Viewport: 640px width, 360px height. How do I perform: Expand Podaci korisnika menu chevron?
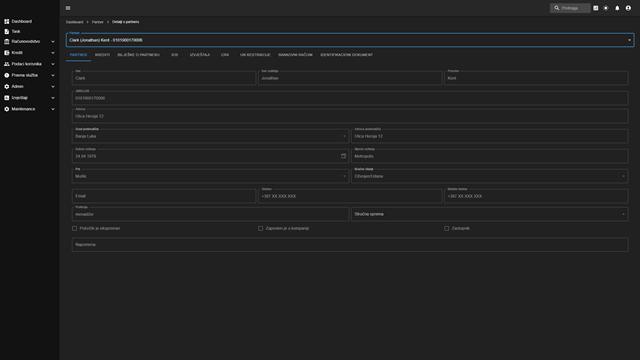pyautogui.click(x=53, y=64)
